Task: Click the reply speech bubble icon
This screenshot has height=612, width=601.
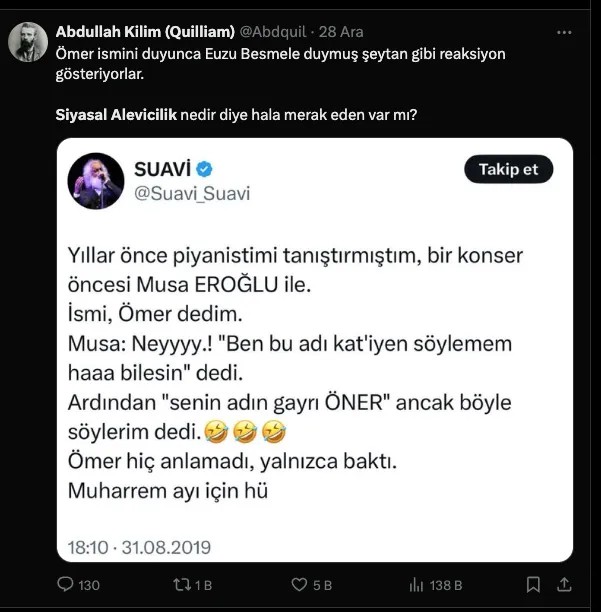Action: pos(66,584)
